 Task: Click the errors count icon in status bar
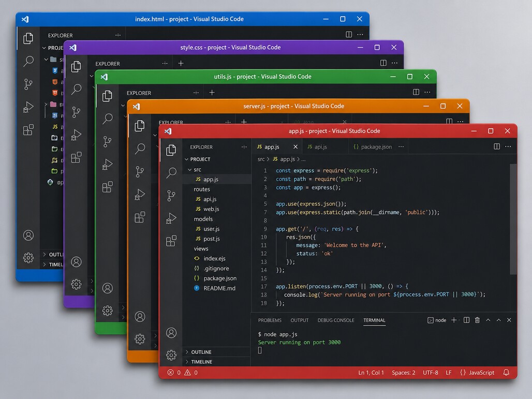(171, 373)
